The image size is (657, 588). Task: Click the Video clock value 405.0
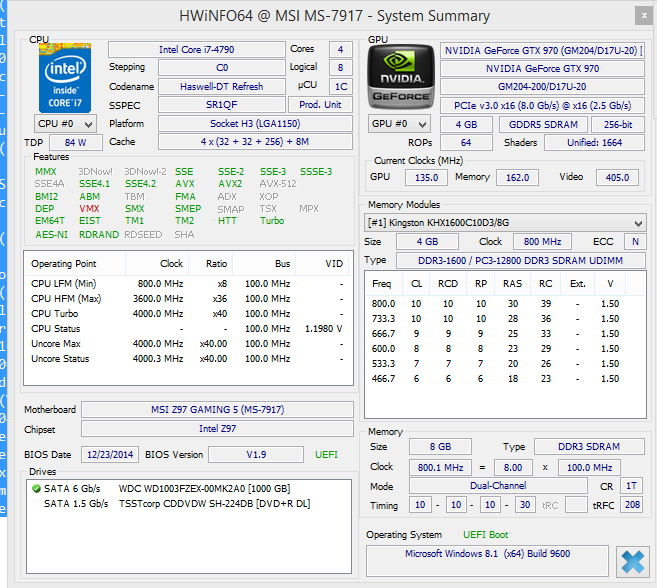[617, 178]
